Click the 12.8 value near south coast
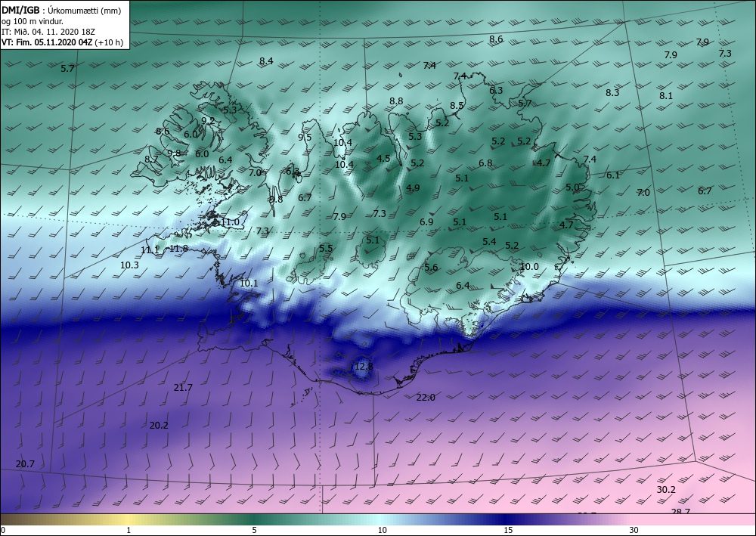Screen dimensions: 756x536 364,367
